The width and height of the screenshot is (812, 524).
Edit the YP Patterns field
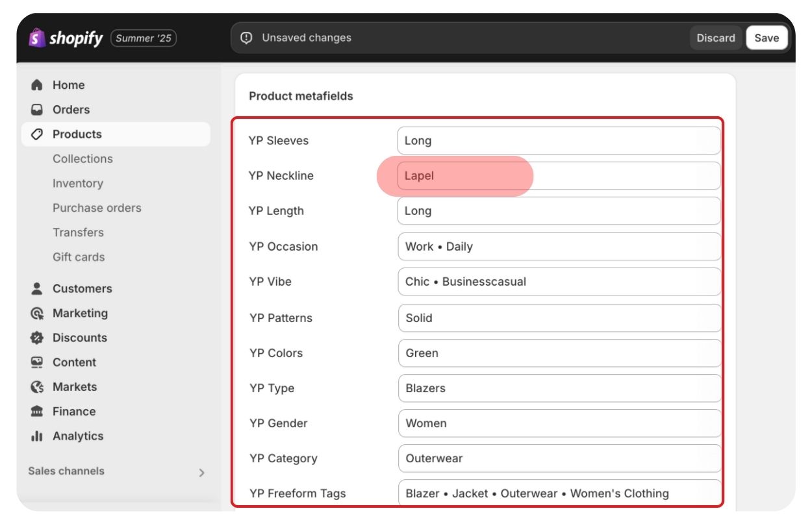tap(559, 318)
